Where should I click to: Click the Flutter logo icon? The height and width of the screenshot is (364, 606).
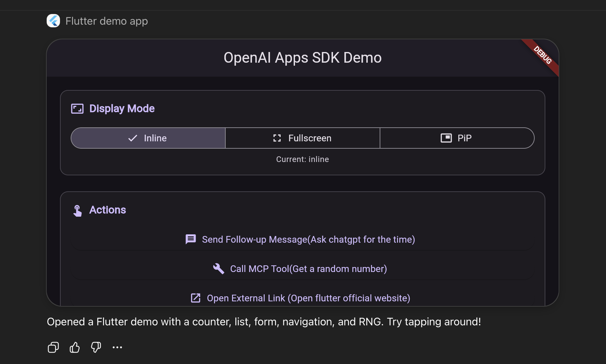tap(53, 21)
